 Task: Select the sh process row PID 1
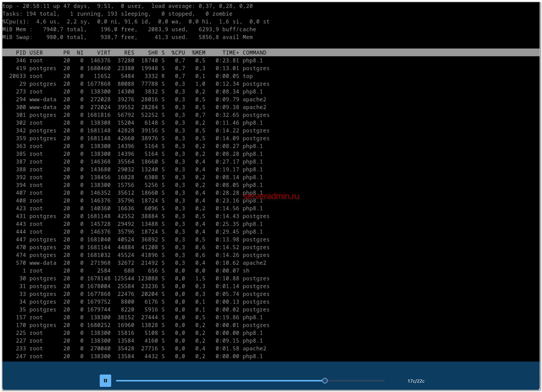click(136, 271)
